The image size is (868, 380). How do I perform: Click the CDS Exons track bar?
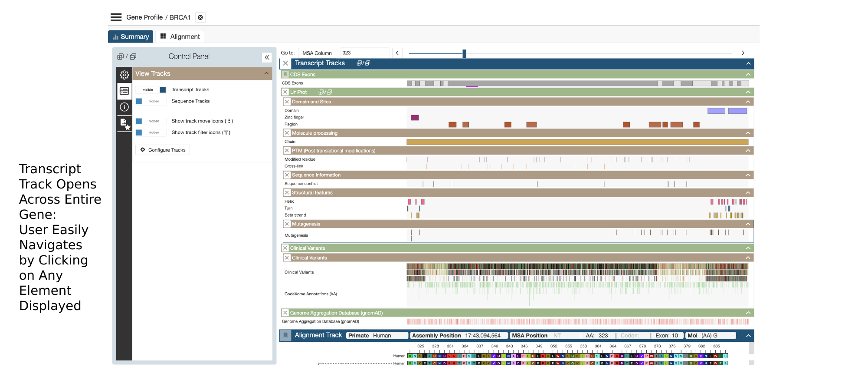point(577,83)
